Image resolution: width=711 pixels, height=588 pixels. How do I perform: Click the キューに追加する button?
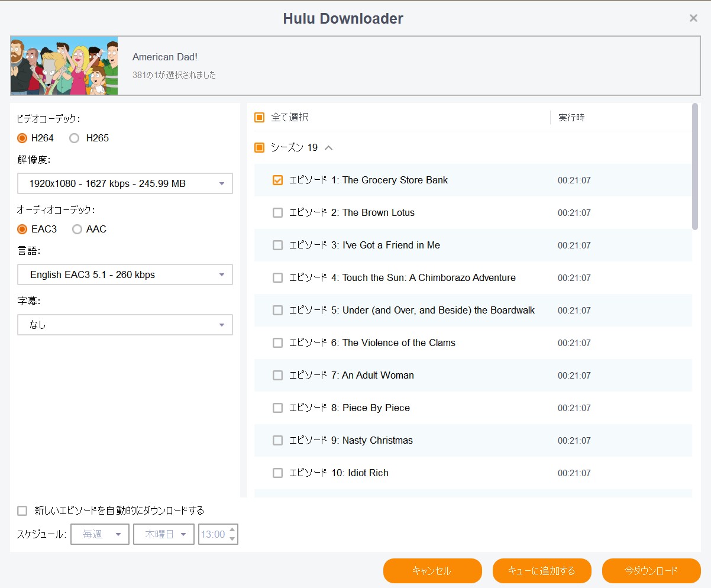pos(542,571)
